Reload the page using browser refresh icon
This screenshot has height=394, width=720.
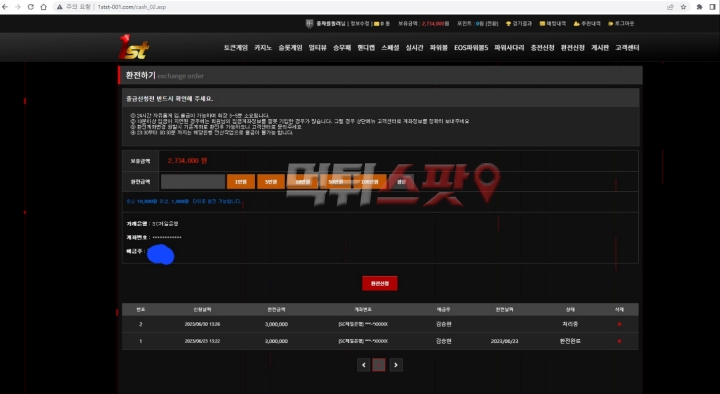click(31, 7)
